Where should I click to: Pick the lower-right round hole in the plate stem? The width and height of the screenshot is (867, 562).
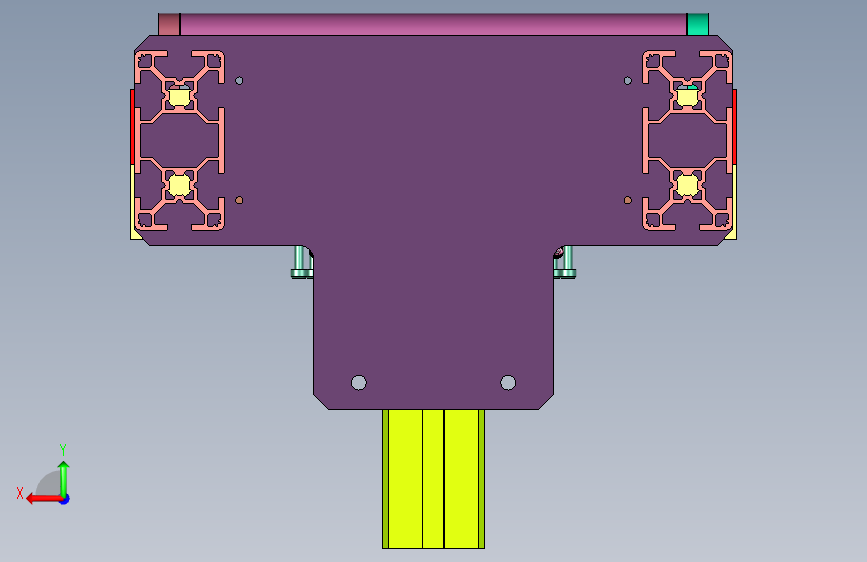(x=508, y=382)
